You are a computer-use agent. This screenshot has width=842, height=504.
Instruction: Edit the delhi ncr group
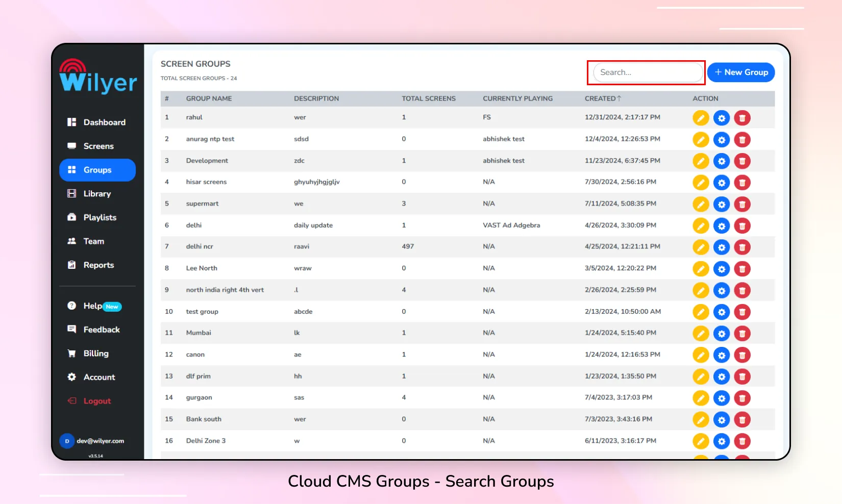click(x=701, y=247)
